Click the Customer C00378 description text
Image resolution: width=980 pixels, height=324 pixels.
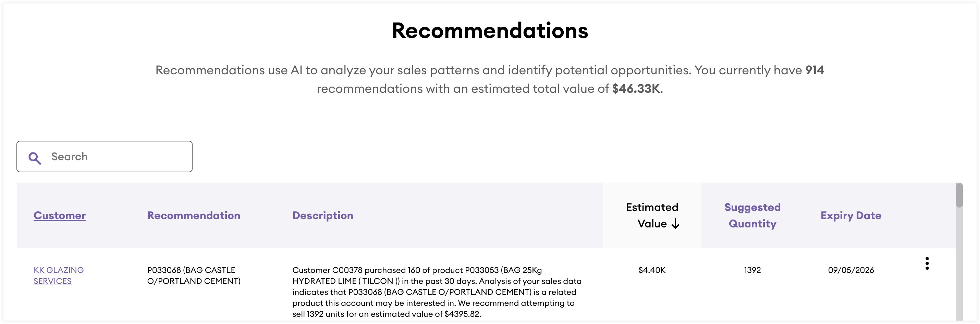pos(437,292)
